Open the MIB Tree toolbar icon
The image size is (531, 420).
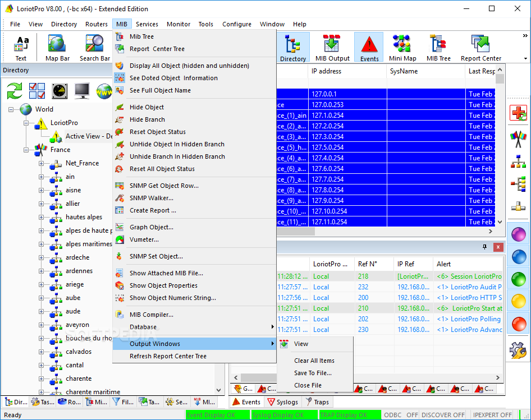point(438,48)
